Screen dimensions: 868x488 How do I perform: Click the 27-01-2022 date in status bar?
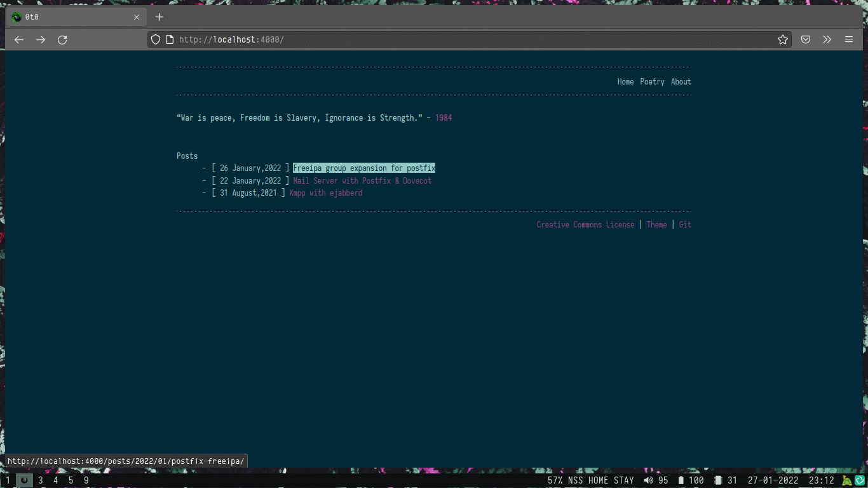tap(773, 480)
